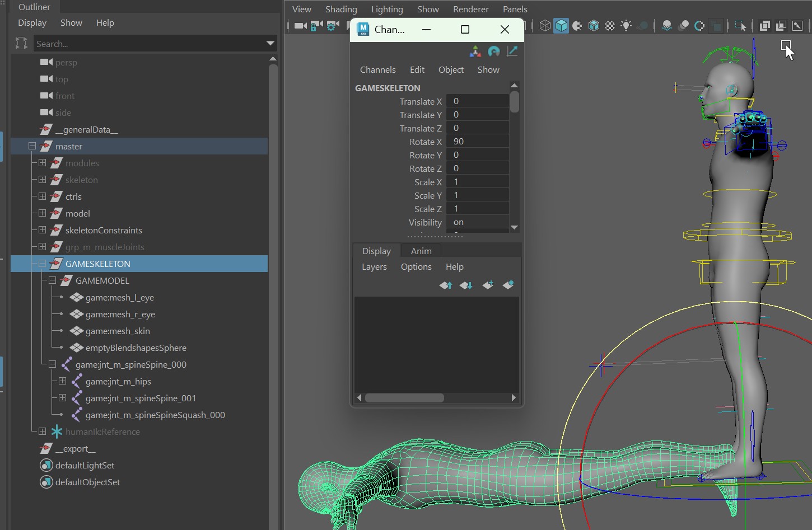Open camera attributes gear icon

pos(332,26)
